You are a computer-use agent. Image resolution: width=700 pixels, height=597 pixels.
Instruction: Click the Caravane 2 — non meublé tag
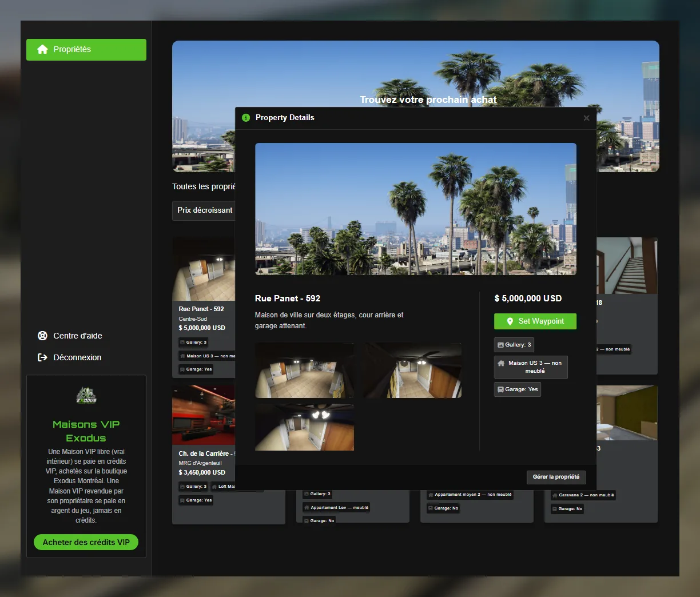click(583, 495)
